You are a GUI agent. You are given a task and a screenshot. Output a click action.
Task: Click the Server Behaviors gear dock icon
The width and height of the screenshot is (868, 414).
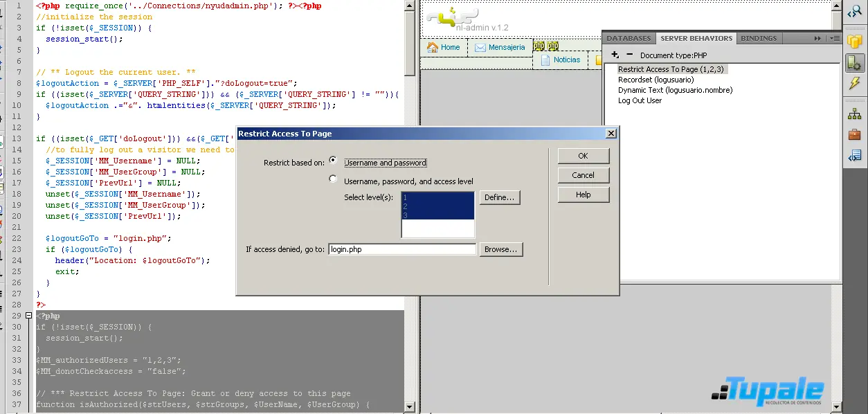(854, 62)
